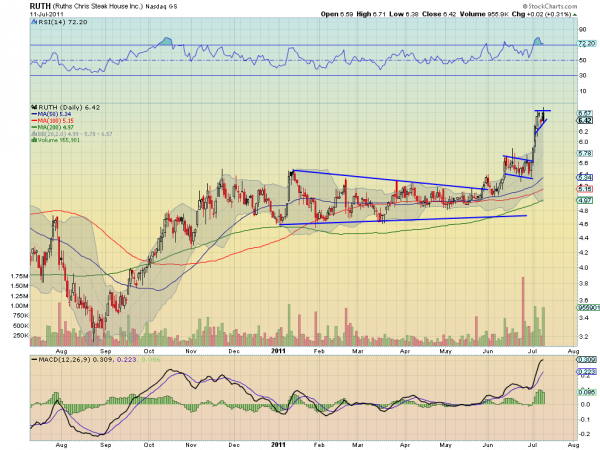Click the 3.2 level on the price axis
The height and width of the screenshot is (450, 600).
coord(584,337)
